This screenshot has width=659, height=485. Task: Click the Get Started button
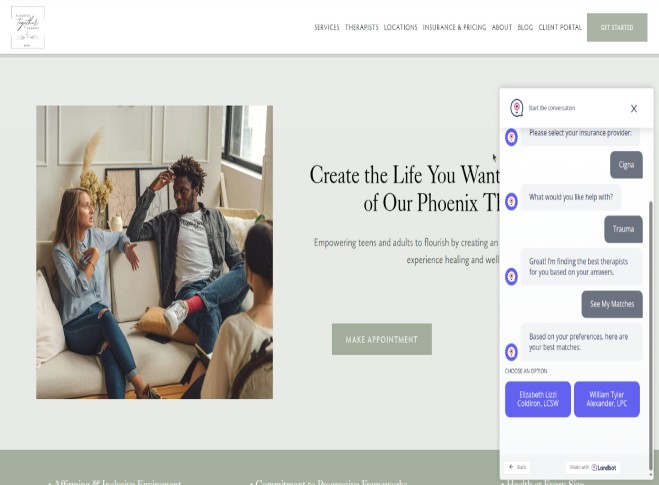click(617, 27)
